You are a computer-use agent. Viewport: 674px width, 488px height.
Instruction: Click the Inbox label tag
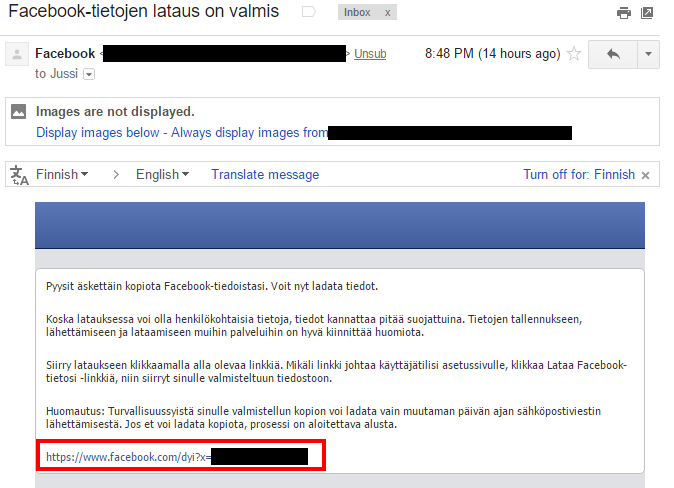coord(357,12)
